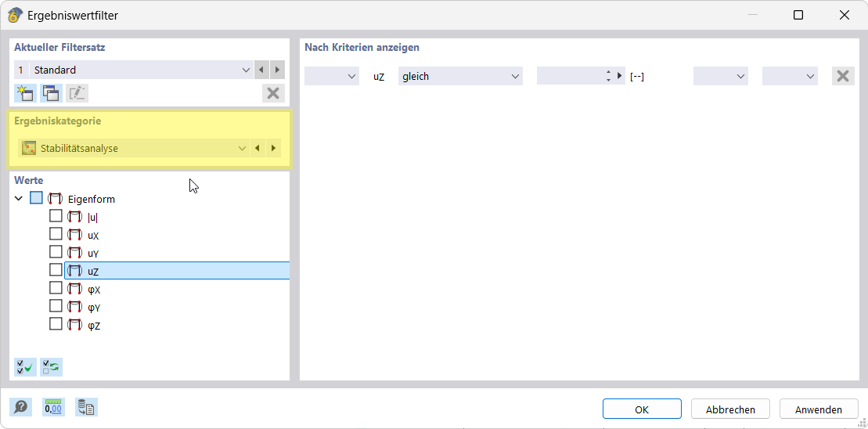Select the φZ tree item
The height and width of the screenshot is (429, 868).
click(x=93, y=325)
